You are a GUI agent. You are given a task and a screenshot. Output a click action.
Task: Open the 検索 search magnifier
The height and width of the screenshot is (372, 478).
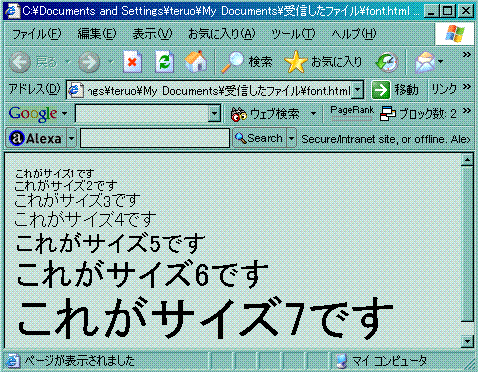tap(247, 62)
